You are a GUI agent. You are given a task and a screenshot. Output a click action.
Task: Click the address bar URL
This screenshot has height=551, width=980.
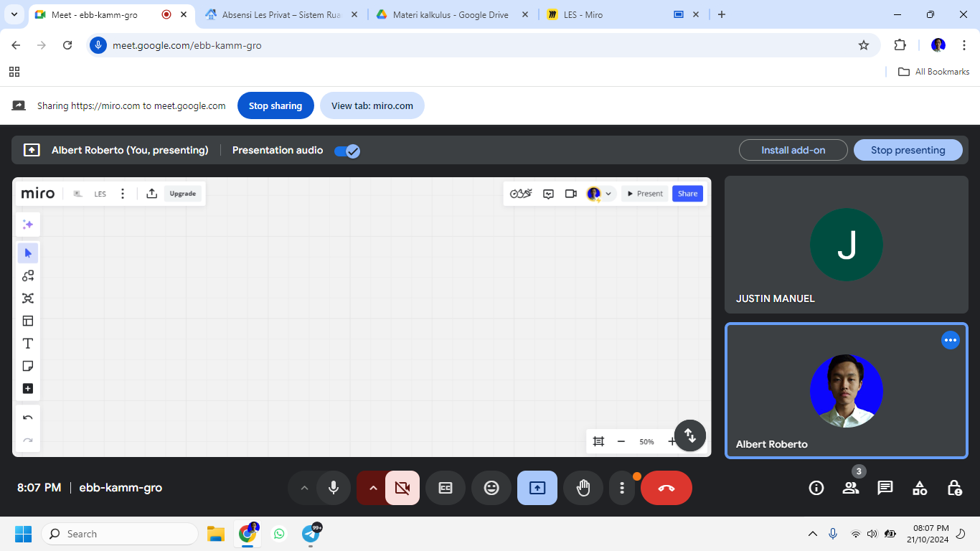187,45
